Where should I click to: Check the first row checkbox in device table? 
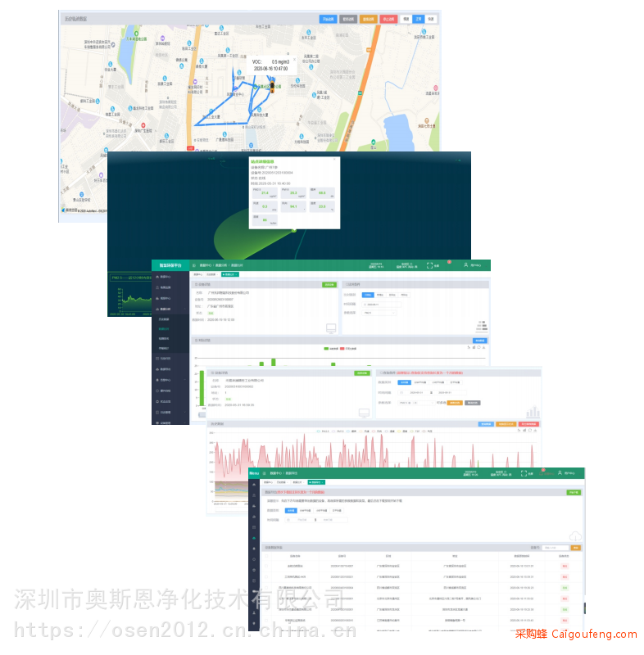(x=266, y=567)
